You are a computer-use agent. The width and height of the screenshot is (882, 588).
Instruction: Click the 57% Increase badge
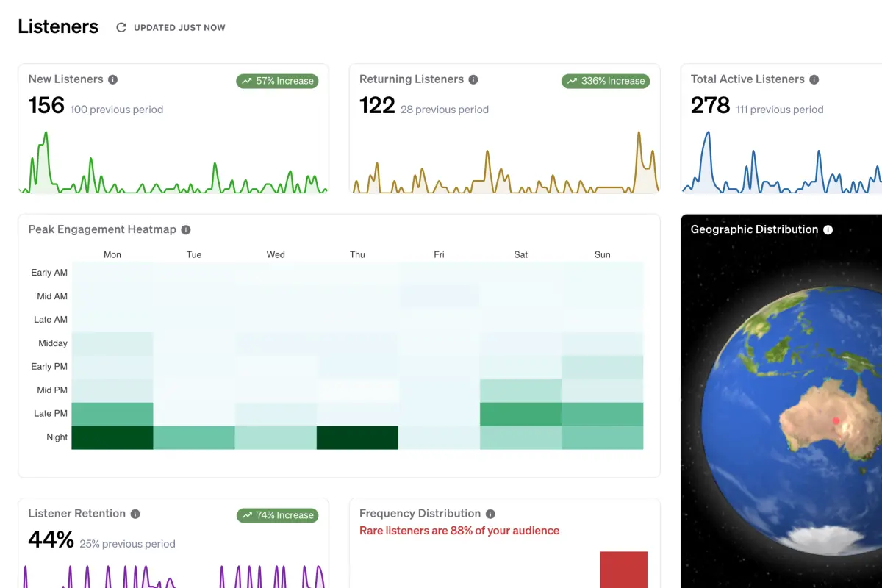tap(277, 81)
